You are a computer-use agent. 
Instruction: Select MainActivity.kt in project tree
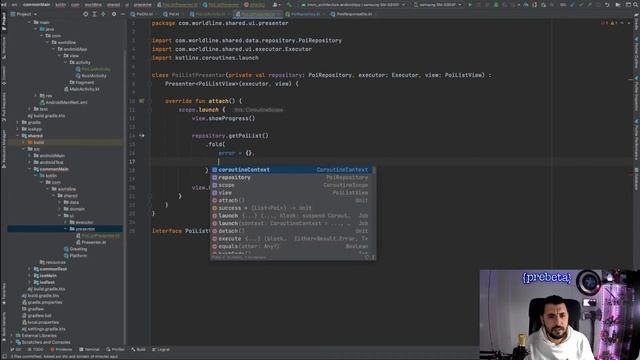pos(81,89)
